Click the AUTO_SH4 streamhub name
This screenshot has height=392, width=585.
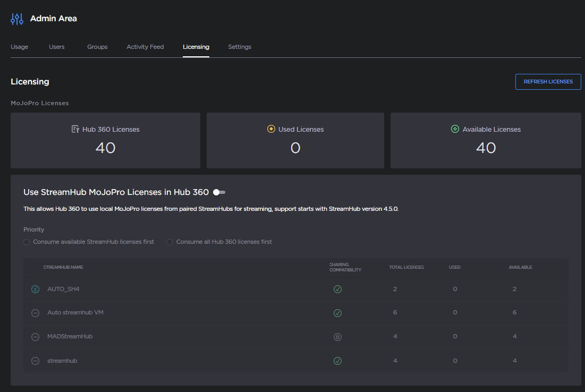click(63, 289)
